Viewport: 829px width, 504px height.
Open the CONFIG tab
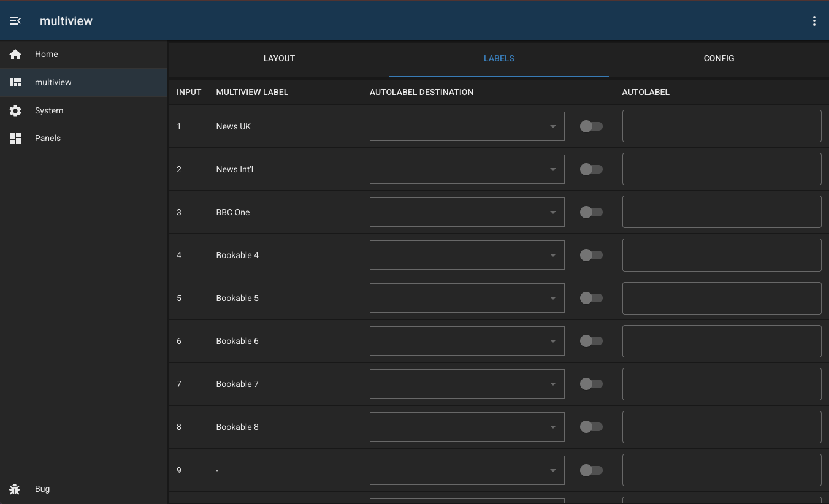(719, 58)
